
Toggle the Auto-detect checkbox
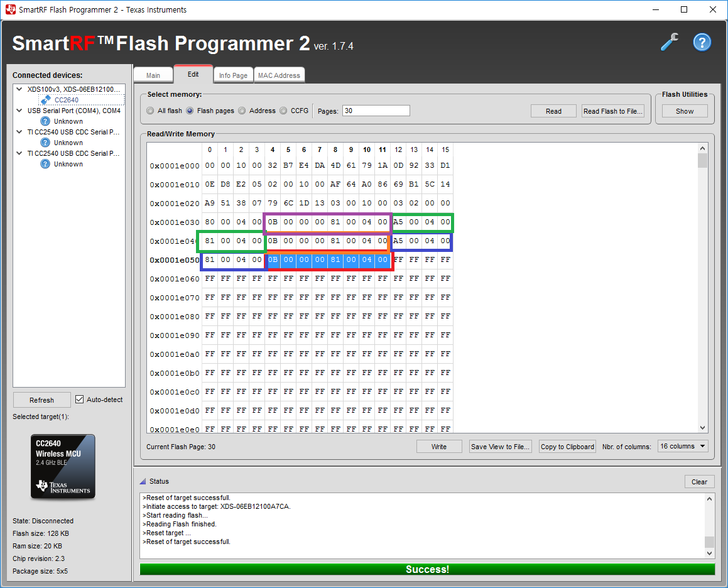coord(79,400)
